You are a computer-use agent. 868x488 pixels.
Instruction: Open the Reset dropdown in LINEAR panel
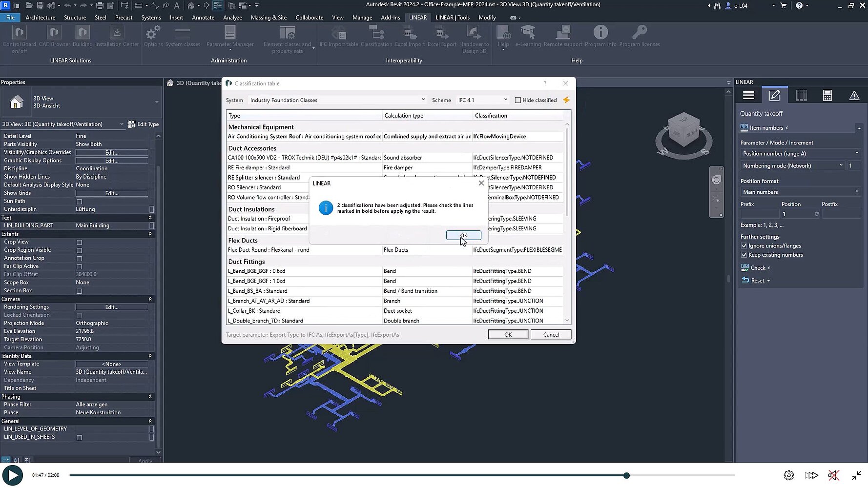(x=756, y=280)
